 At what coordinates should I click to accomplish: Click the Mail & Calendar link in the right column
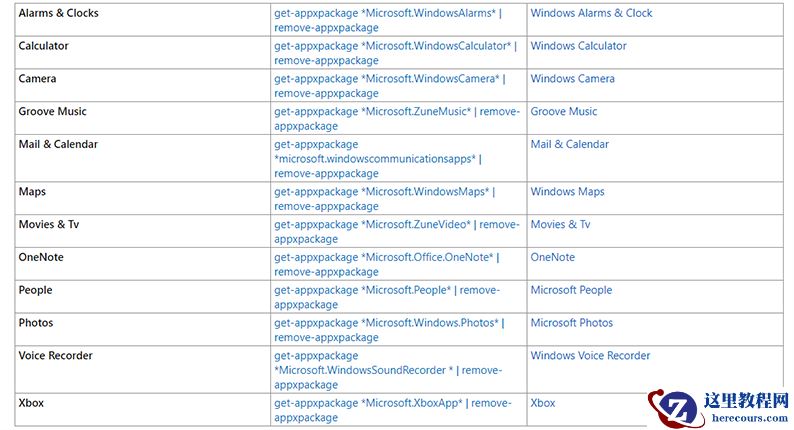tap(569, 144)
